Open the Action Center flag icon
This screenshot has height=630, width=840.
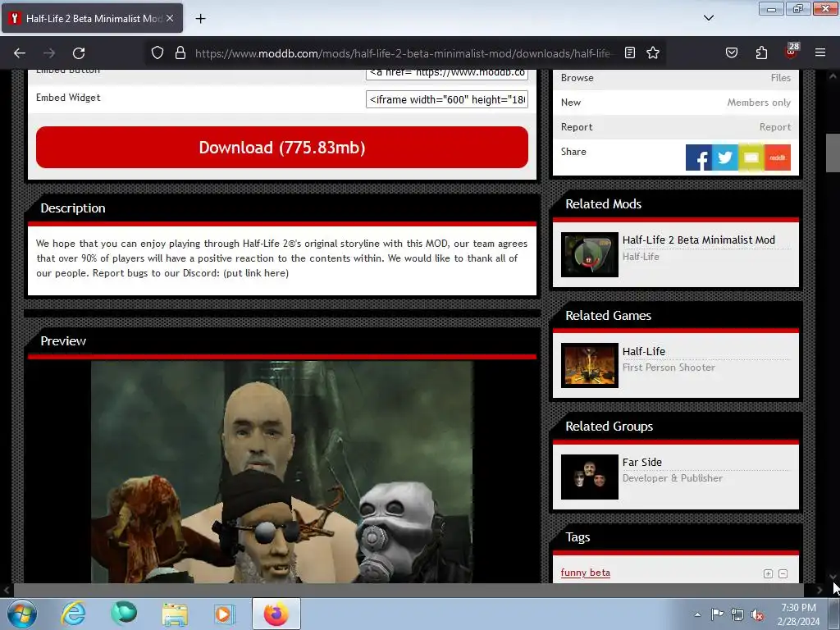(717, 614)
